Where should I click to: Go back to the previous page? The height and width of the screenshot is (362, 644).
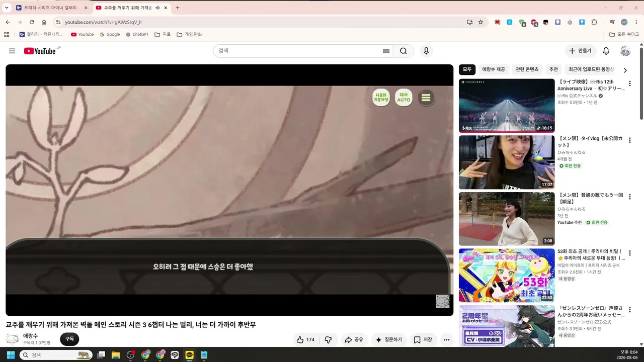8,22
